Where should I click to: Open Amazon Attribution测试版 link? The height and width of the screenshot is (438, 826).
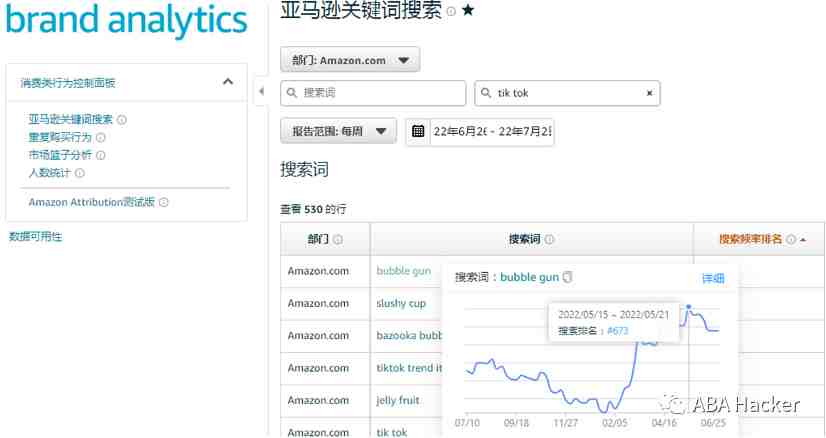(x=92, y=202)
